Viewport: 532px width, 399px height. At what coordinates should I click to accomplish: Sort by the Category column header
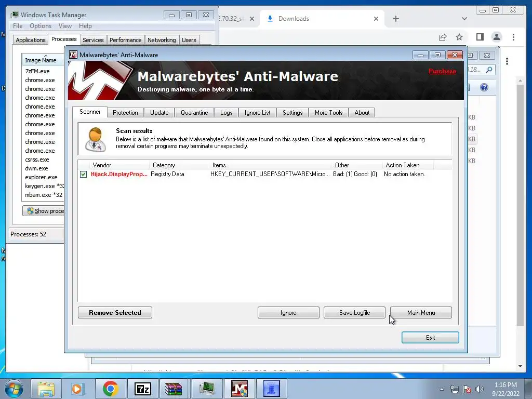(179, 165)
